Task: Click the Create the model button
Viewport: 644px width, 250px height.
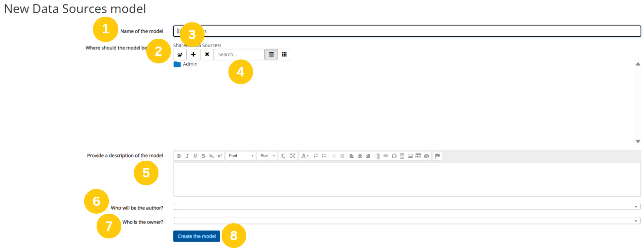Action: [x=197, y=236]
